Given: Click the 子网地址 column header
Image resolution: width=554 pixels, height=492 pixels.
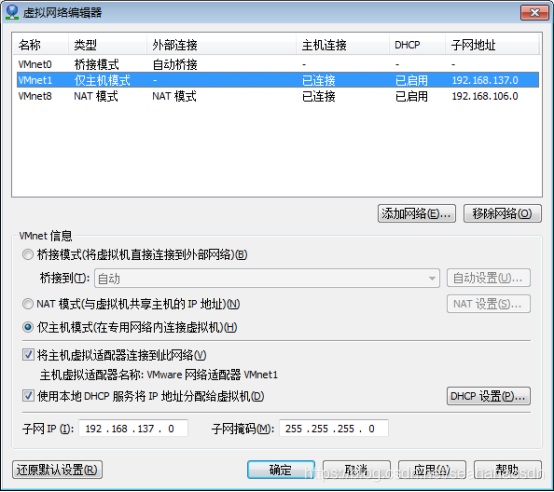Looking at the screenshot, I should point(492,45).
